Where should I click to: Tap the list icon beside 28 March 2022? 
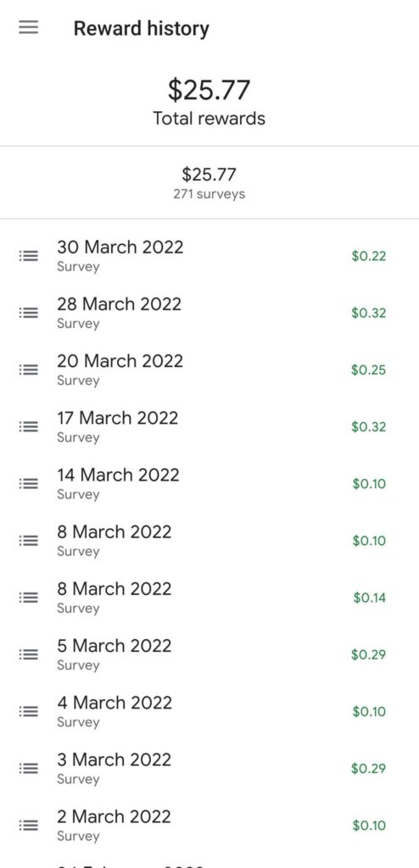[x=28, y=313]
